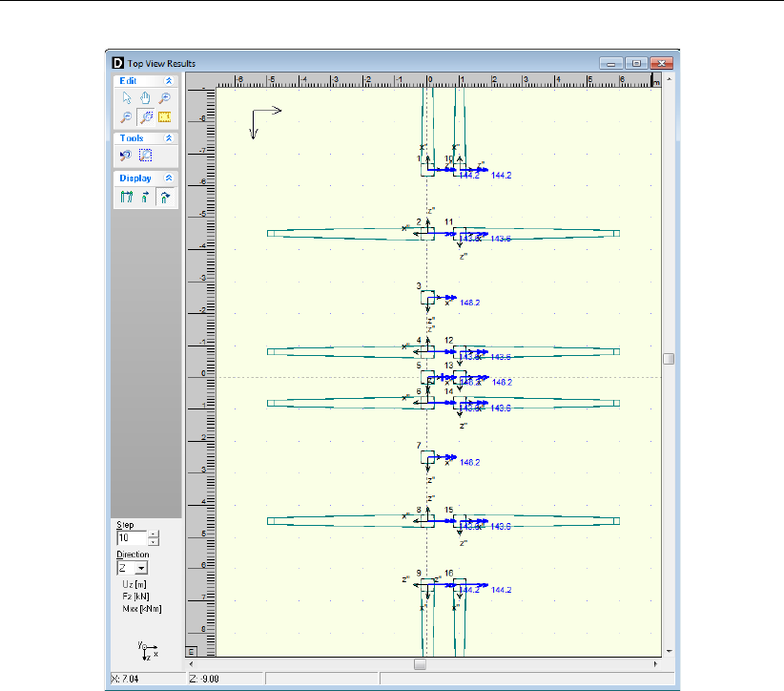
Task: Toggle the straight-arrow force display icon
Action: point(145,198)
